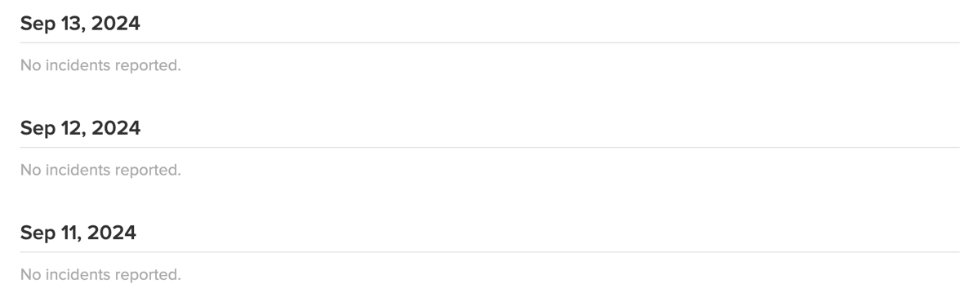The width and height of the screenshot is (980, 302).
Task: Click the divider line below Sep 12, 2024
Action: (490, 147)
